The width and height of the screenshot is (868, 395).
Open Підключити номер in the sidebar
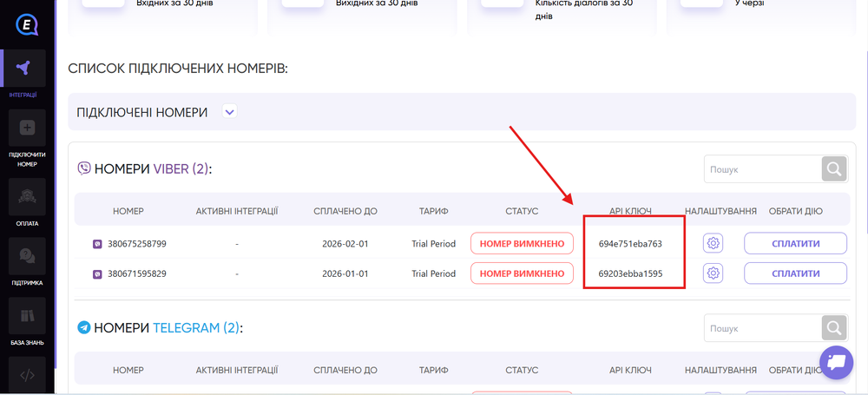point(26,137)
